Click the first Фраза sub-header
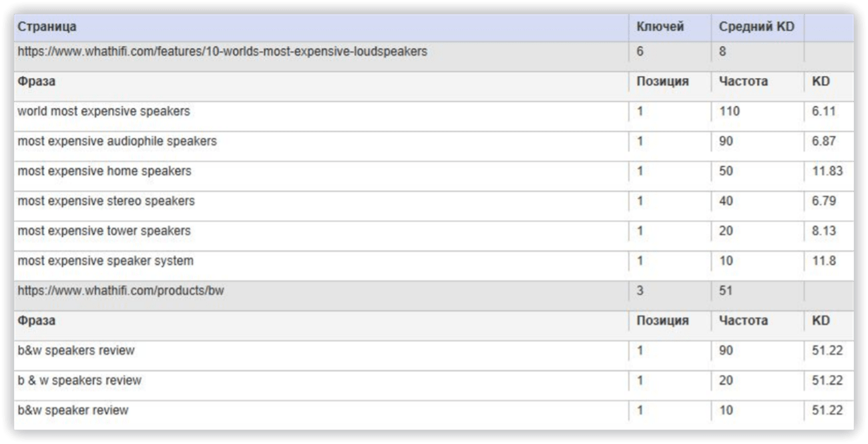This screenshot has height=444, width=868. click(x=36, y=81)
